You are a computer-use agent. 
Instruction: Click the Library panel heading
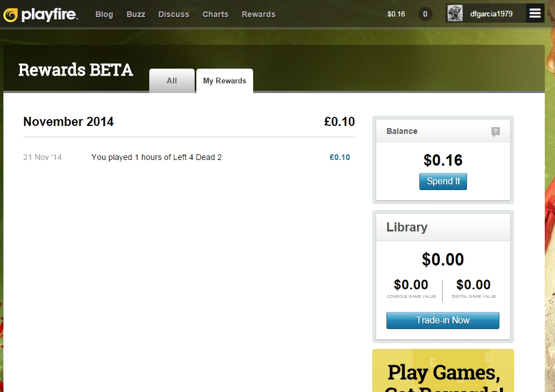coord(407,227)
